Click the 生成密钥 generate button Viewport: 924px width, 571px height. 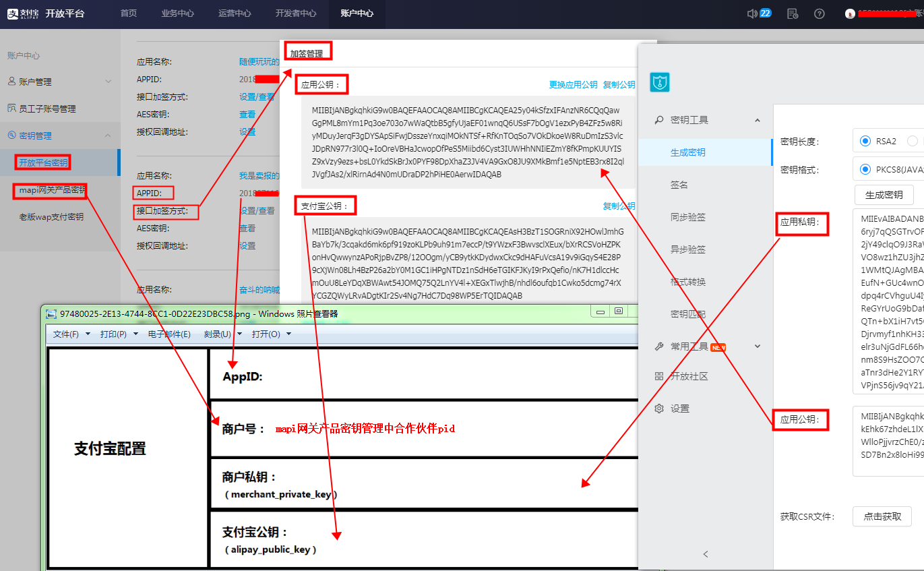pyautogui.click(x=884, y=195)
